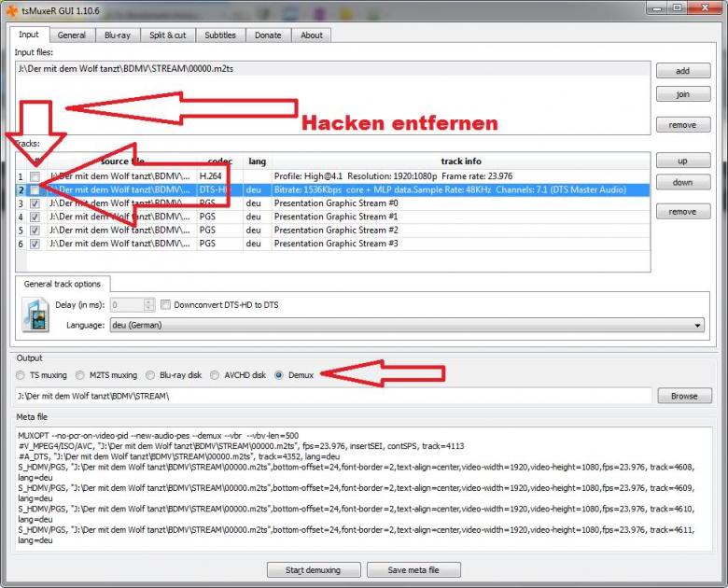Click the lang column header
728x588 pixels.
(x=257, y=161)
